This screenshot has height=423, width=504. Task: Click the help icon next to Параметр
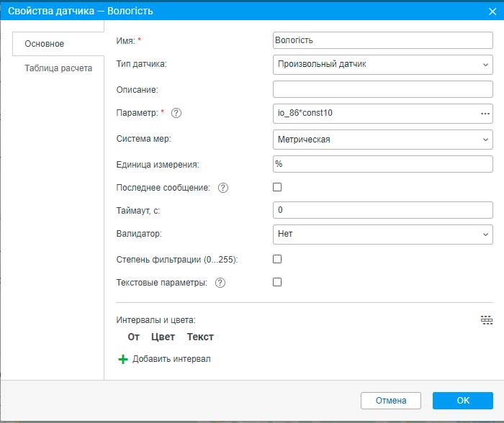[176, 113]
